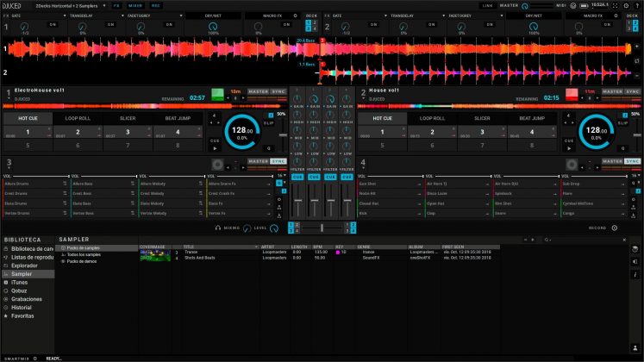This screenshot has width=644, height=362.
Task: Toggle fullscreen mode icon
Action: tap(615, 6)
